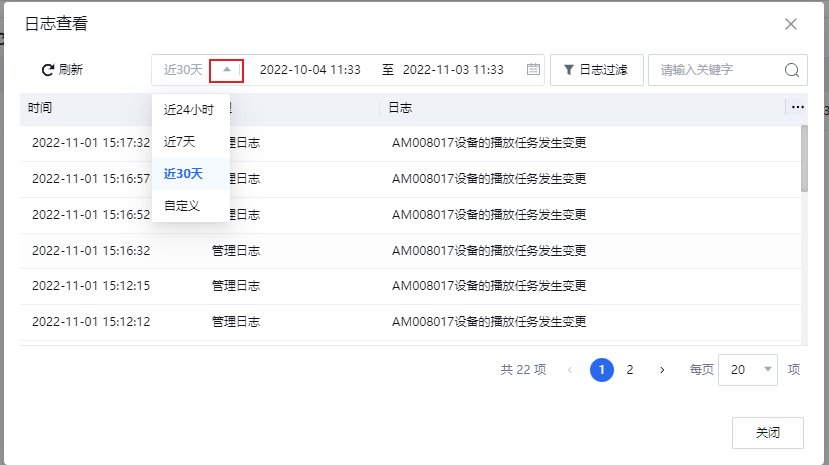Screen dimensions: 829x465
Task: Collapse the 近30天 time range dropdown
Action: [x=227, y=70]
